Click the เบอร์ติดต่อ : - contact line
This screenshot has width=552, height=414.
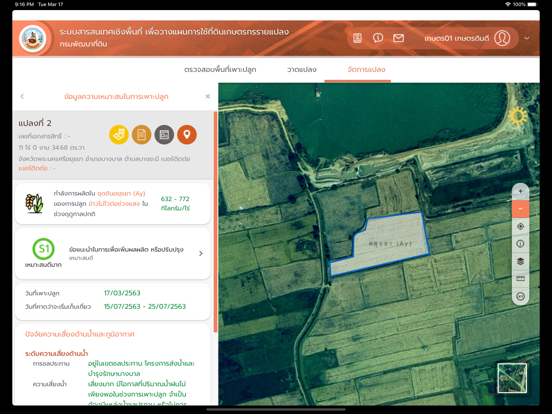pos(37,168)
